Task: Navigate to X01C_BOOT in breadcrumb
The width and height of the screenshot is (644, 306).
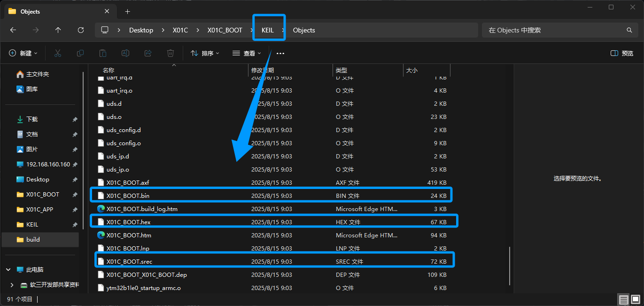Action: pyautogui.click(x=225, y=30)
